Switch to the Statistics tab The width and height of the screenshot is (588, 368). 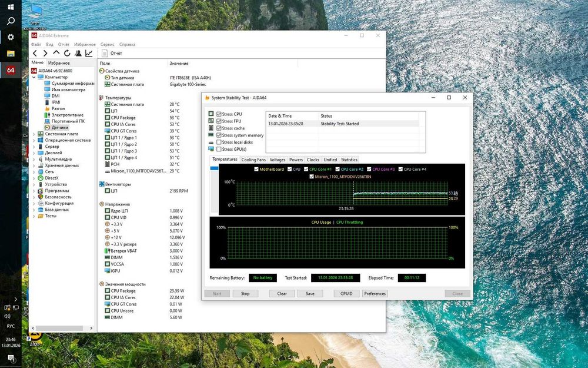349,160
